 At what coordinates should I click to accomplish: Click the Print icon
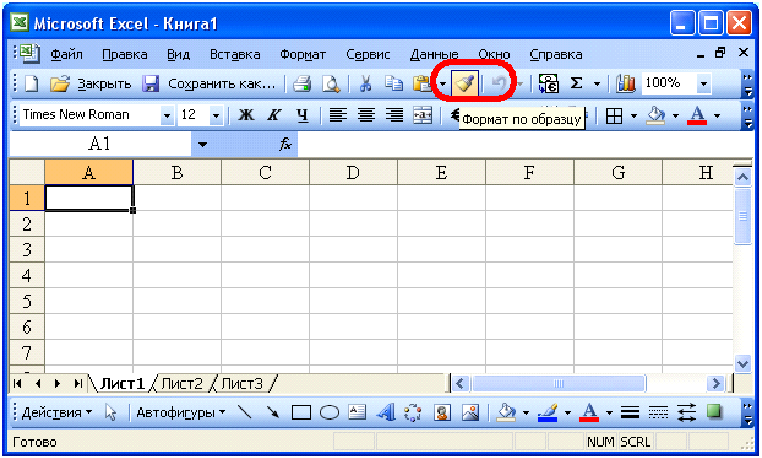(x=302, y=84)
